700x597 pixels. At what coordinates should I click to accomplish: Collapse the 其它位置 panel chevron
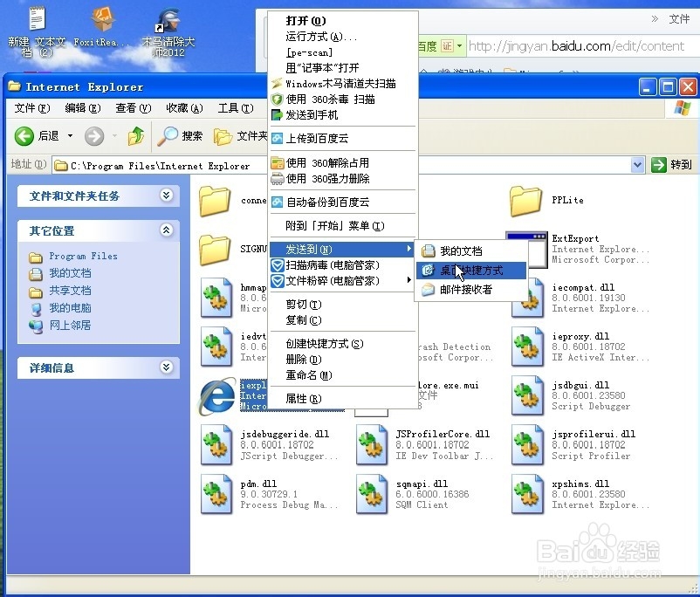pyautogui.click(x=167, y=230)
